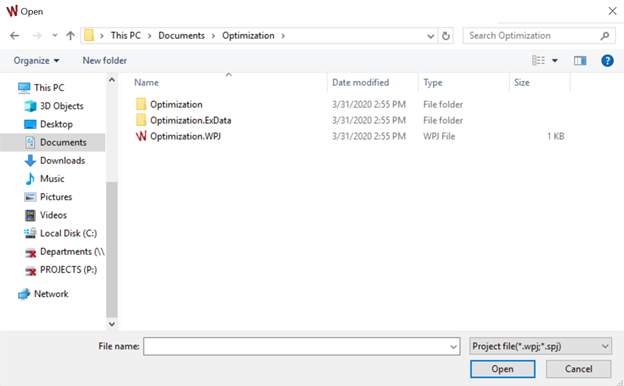Click the Cancel button
Screen dimensions: 624x386
tap(578, 369)
